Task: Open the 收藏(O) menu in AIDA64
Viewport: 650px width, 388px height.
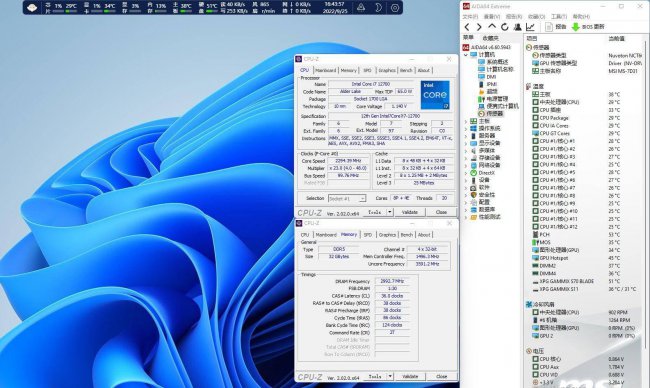Action: 536,17
